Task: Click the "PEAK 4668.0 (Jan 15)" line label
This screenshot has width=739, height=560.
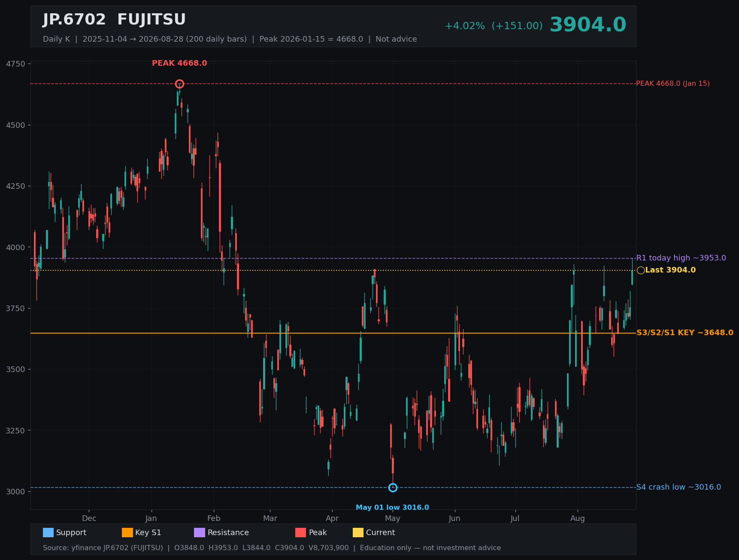Action: (x=673, y=84)
